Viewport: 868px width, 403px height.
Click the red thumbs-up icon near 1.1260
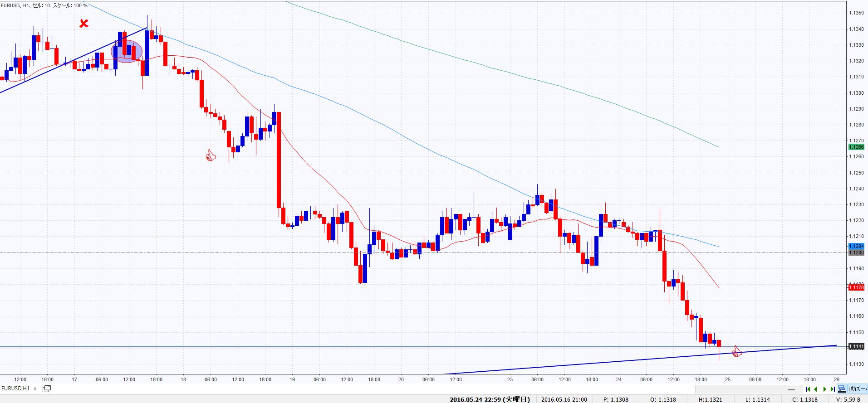[x=210, y=156]
